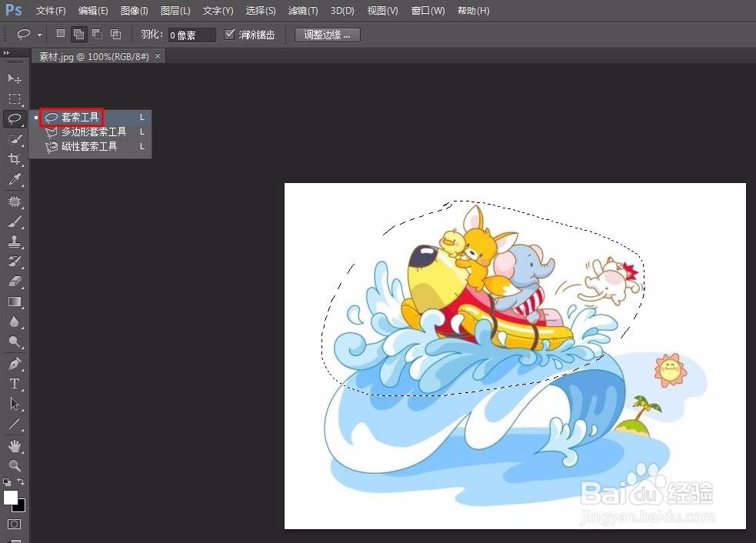756x543 pixels.
Task: Select the Horizontal Type tool
Action: click(x=15, y=384)
